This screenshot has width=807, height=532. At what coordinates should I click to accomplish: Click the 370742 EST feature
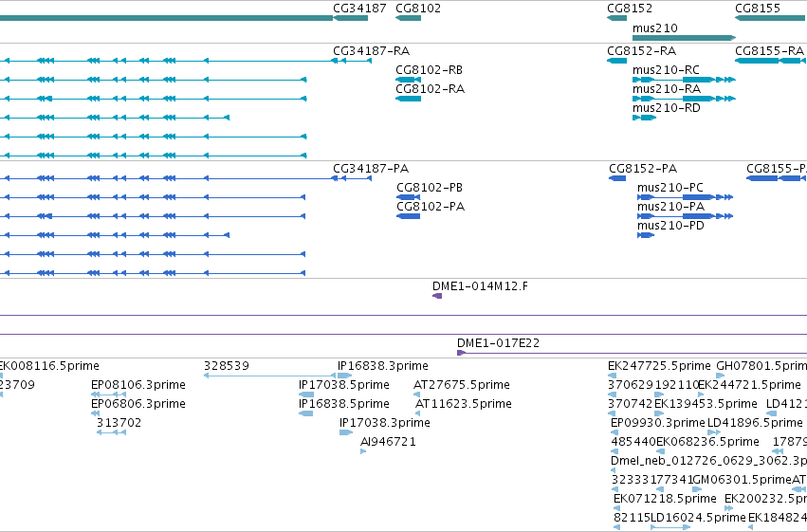[x=612, y=413]
